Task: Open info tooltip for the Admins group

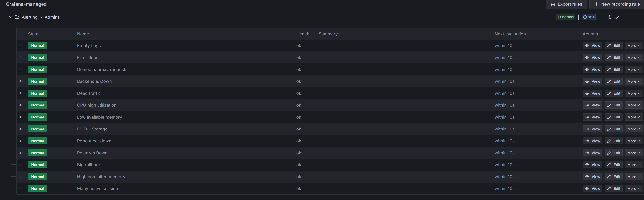Action: pyautogui.click(x=610, y=17)
